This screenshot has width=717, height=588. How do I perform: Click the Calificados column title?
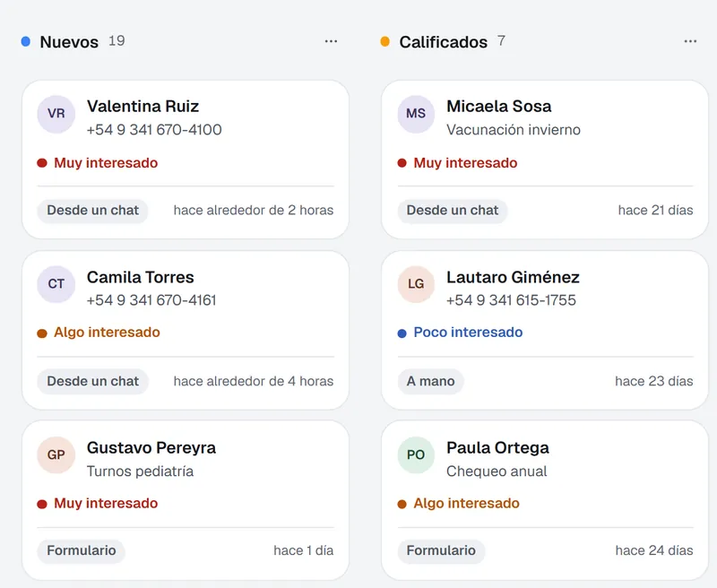click(443, 42)
